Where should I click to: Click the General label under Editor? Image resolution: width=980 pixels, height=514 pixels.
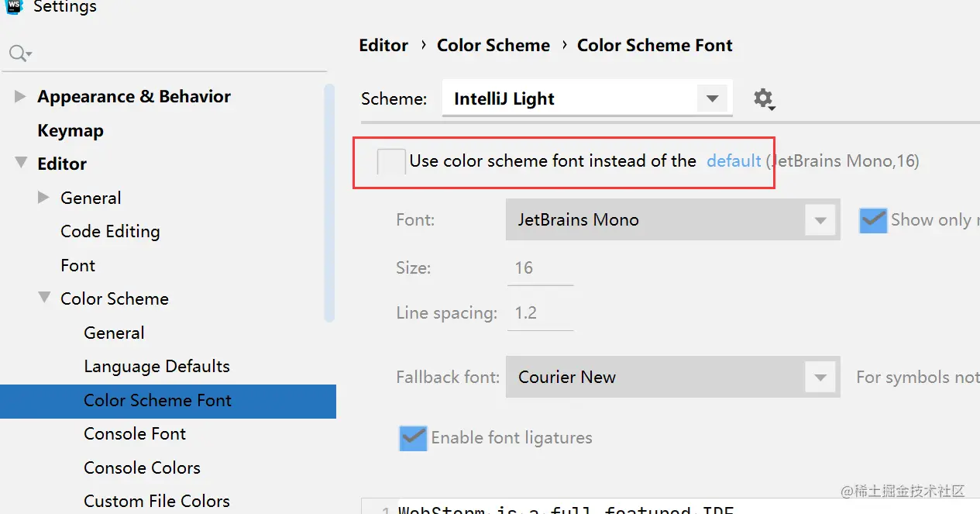(91, 198)
